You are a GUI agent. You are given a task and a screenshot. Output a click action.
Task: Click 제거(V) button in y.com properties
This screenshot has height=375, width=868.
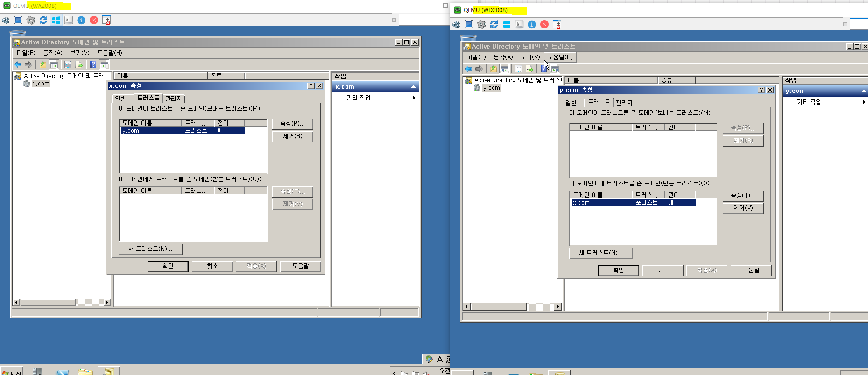tap(743, 208)
